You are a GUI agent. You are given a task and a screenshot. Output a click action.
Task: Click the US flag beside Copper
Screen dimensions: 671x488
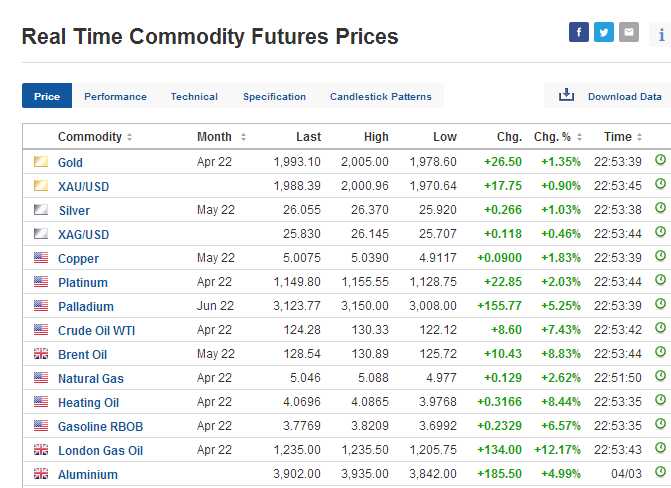coord(41,258)
